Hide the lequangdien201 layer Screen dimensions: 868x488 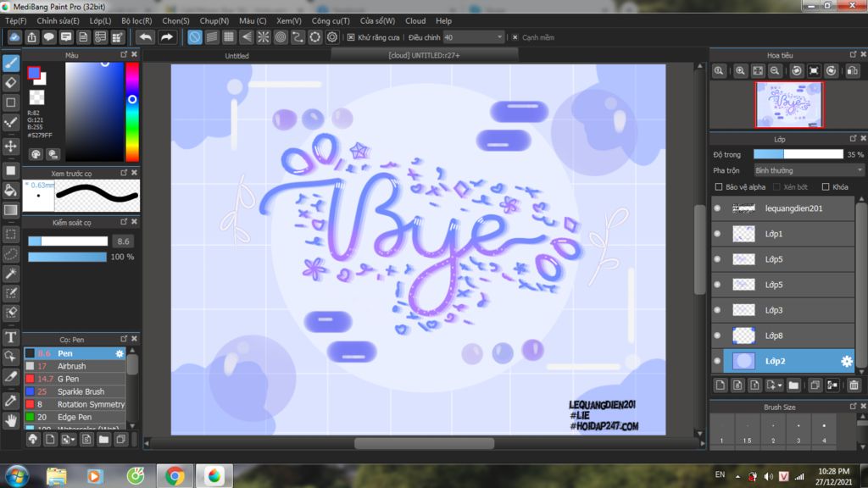pyautogui.click(x=717, y=208)
